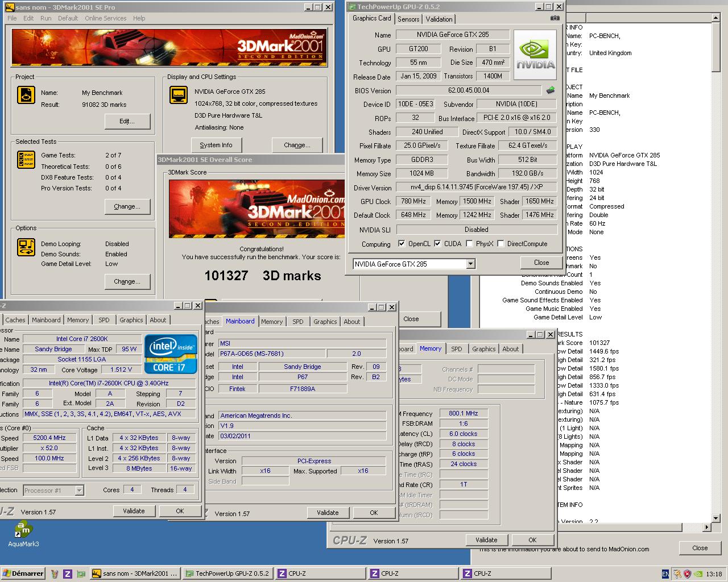
Task: Open the About tab in the left CPU-Z window
Action: pyautogui.click(x=158, y=320)
